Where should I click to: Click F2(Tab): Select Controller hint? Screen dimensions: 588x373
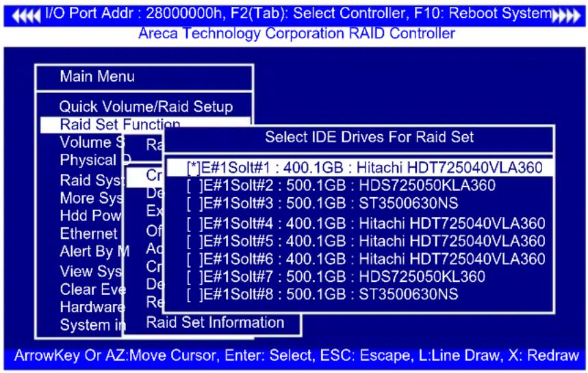coord(318,14)
